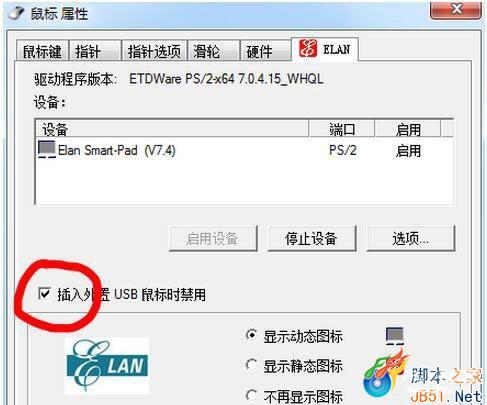Open the 选项... button

tap(411, 238)
